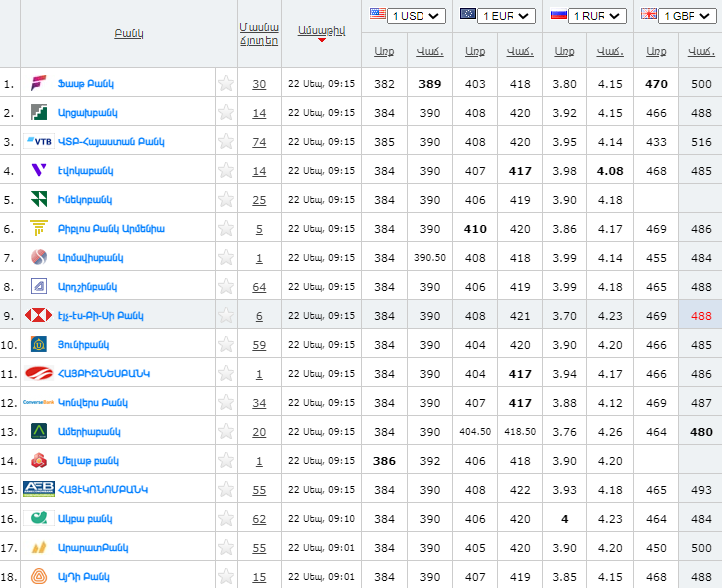Sort by the RUR sell column header
The image size is (722, 588).
[x=610, y=51]
